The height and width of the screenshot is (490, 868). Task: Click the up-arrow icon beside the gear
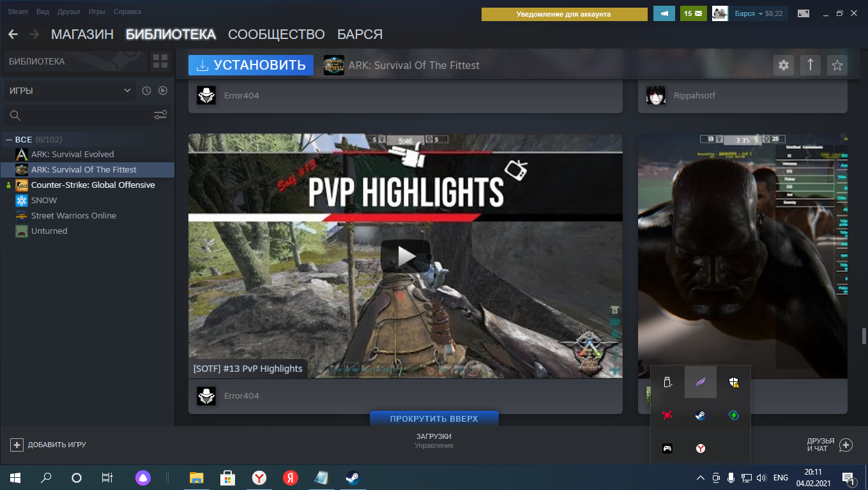pos(811,65)
